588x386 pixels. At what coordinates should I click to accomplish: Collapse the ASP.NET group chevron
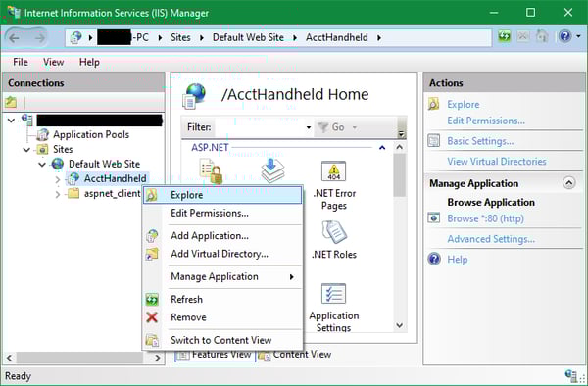(x=382, y=148)
